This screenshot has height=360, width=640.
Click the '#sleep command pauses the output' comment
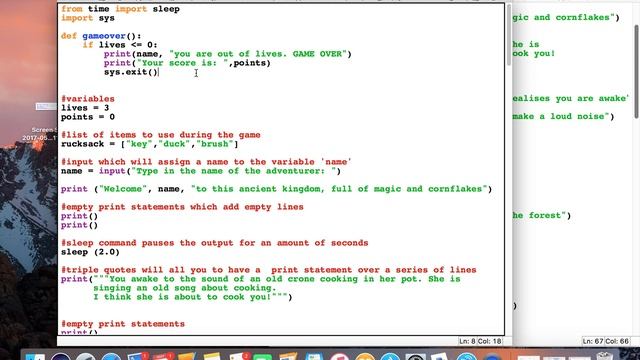[x=215, y=243]
